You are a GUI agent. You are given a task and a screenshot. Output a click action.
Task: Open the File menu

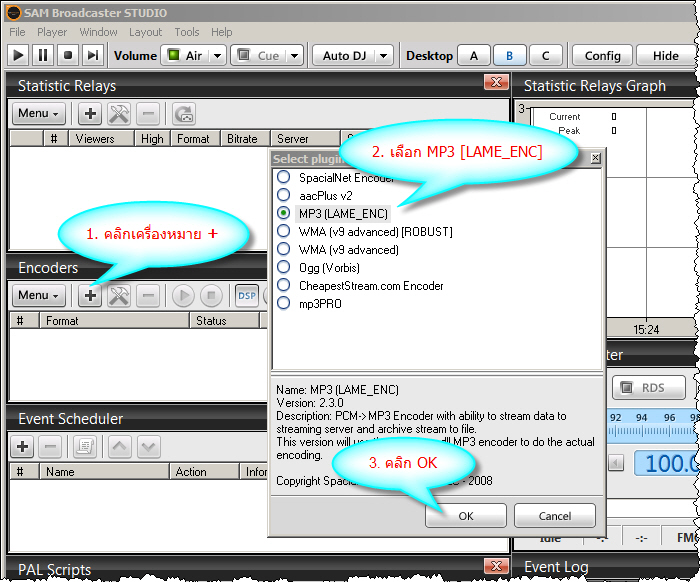point(17,32)
